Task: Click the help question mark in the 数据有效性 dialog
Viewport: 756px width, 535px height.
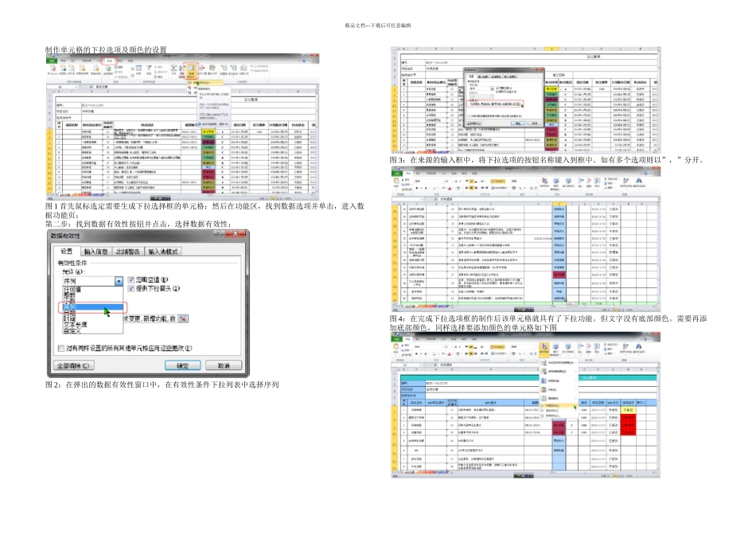Action: (220, 234)
